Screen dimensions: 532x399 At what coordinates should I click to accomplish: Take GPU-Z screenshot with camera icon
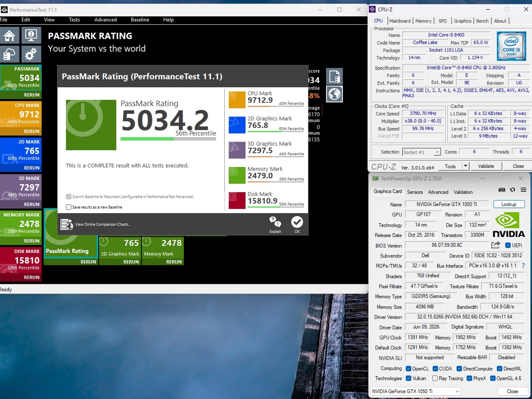pos(502,190)
